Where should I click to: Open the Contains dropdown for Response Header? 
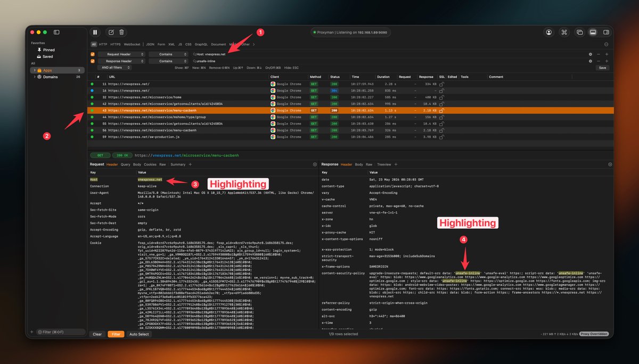pyautogui.click(x=168, y=61)
